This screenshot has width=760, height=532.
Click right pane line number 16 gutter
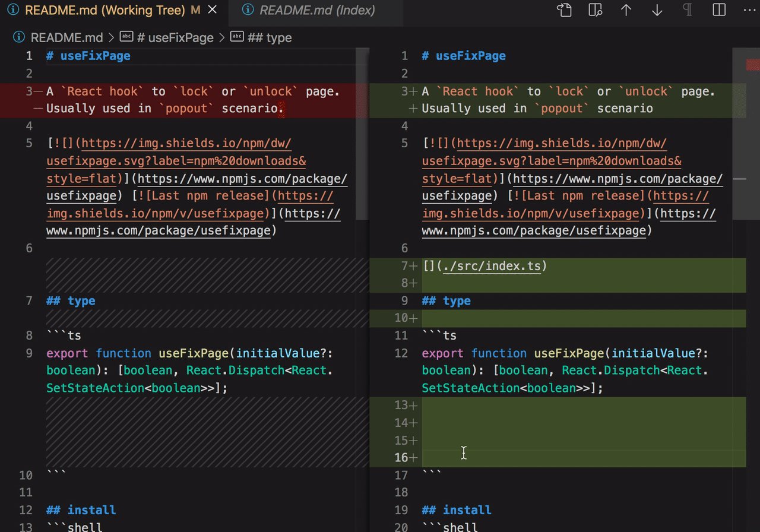[x=401, y=458]
